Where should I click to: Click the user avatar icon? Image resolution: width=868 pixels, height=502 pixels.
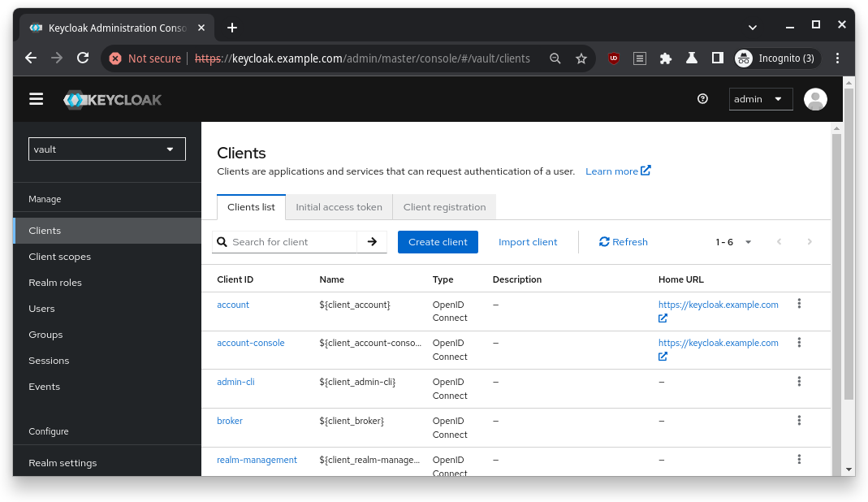815,99
